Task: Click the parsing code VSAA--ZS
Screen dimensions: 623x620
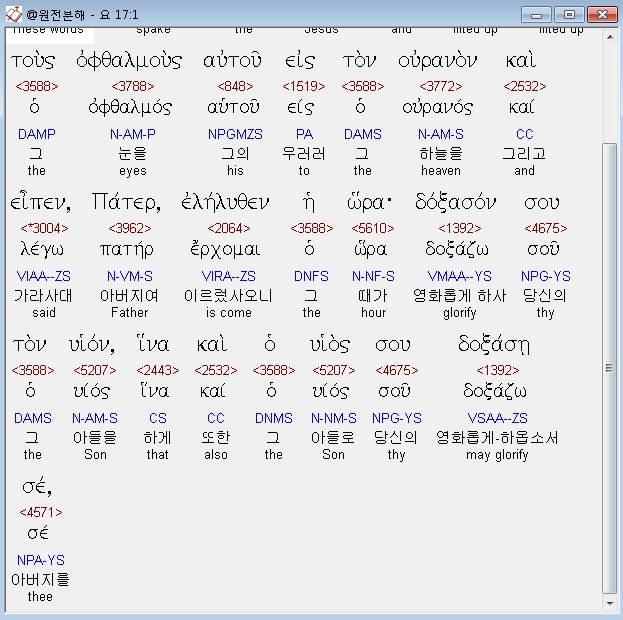Action: click(x=497, y=418)
